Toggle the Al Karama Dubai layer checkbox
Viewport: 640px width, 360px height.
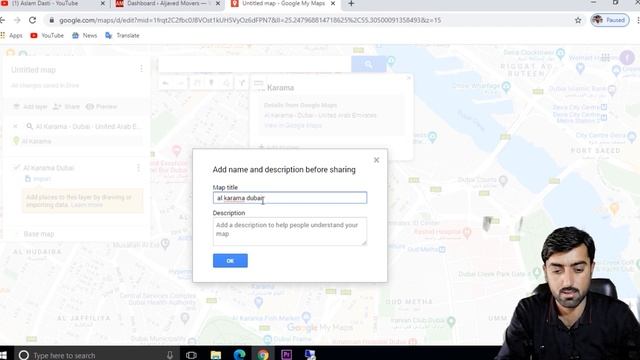(16, 167)
